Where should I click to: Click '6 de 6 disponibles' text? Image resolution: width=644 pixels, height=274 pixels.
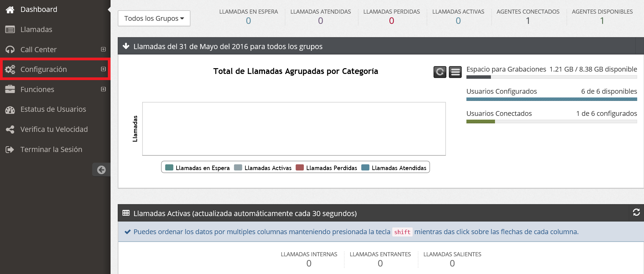coord(609,91)
